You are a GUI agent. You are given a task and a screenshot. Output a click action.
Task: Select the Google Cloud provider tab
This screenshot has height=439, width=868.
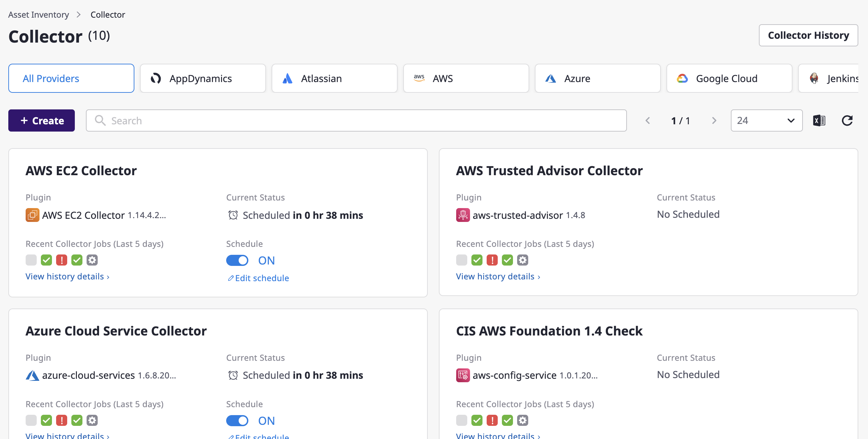729,78
